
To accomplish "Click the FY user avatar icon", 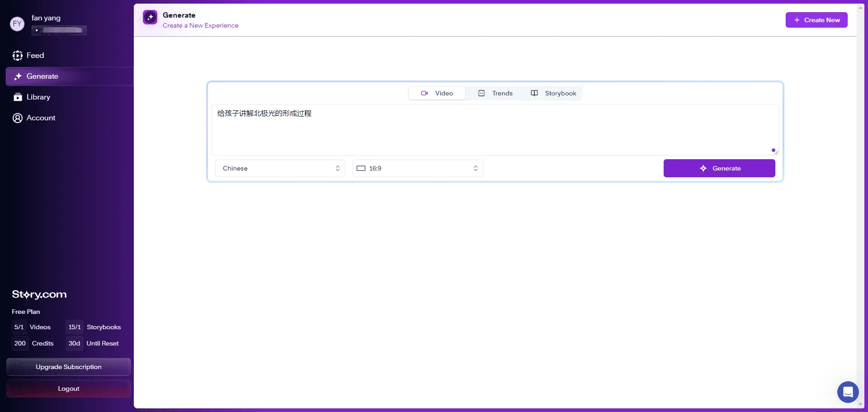I will tap(17, 24).
